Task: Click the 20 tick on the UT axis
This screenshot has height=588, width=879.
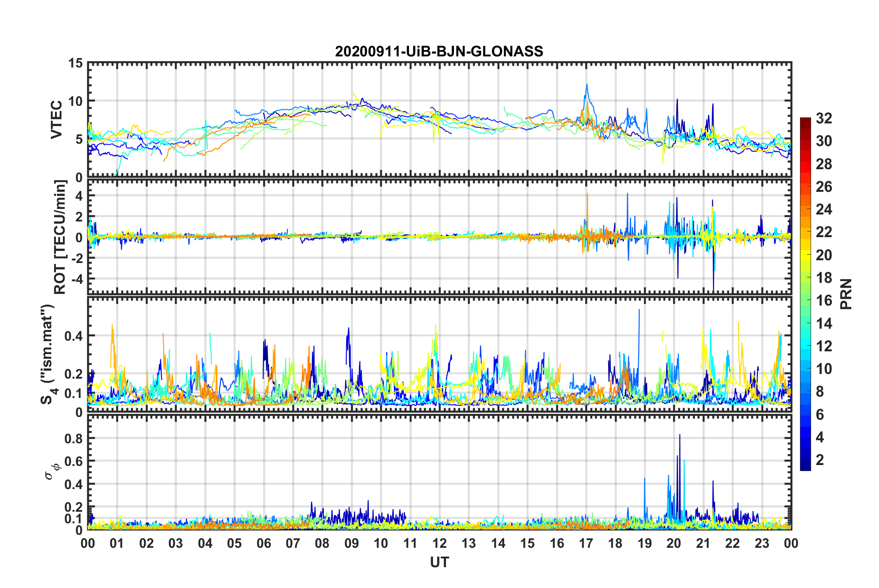Action: point(674,543)
